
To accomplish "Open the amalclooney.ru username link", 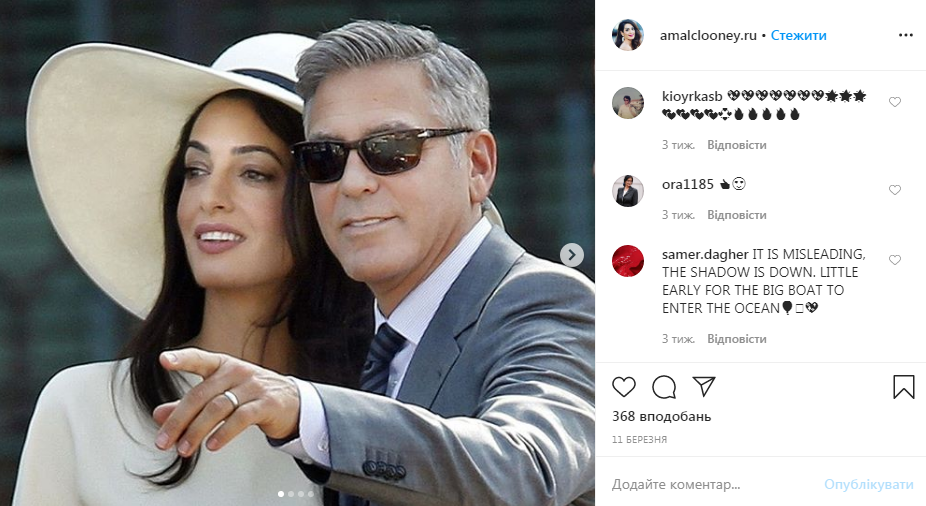I will coord(708,35).
